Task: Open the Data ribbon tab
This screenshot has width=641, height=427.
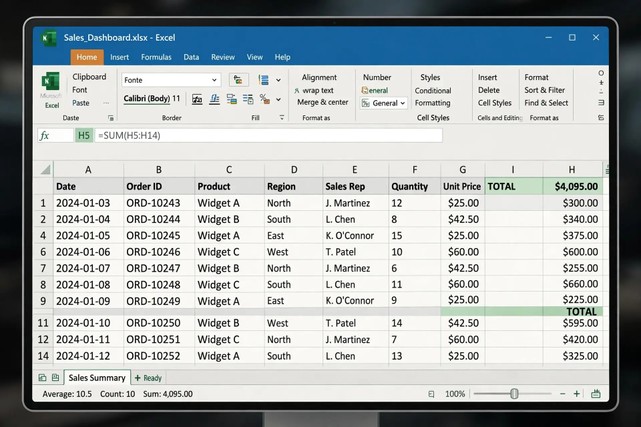Action: click(x=191, y=57)
